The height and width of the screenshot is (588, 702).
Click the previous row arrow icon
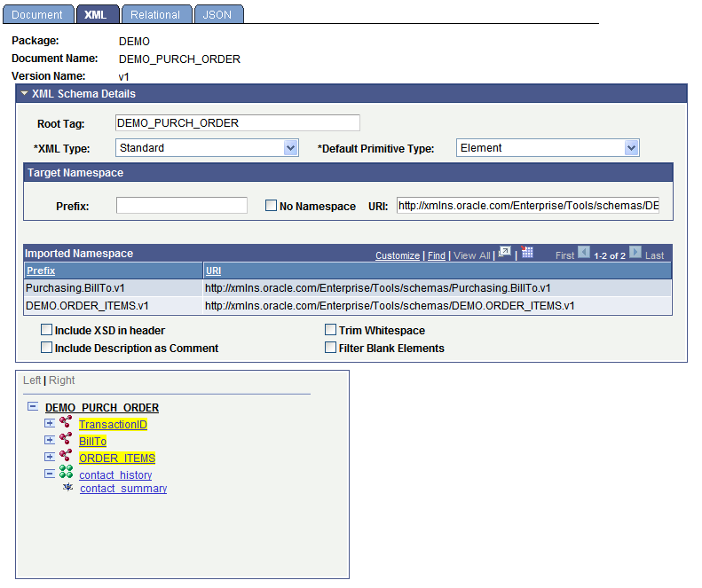584,253
